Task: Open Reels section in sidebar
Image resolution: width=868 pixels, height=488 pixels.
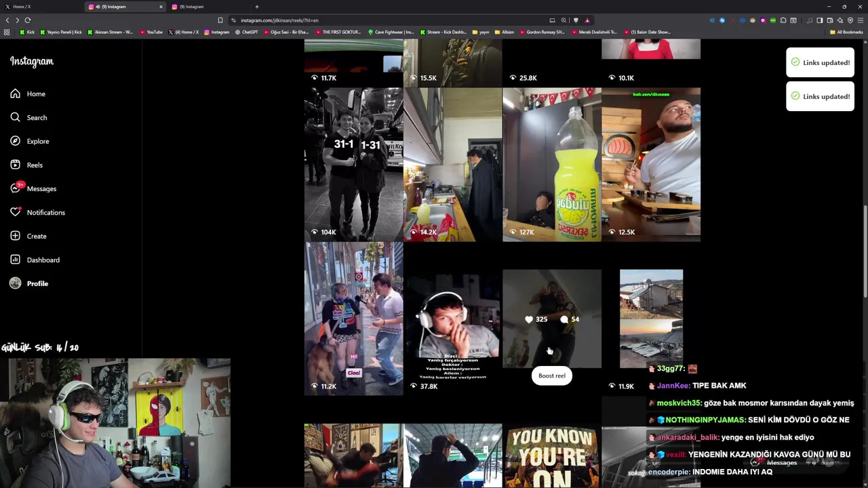Action: pos(26,165)
